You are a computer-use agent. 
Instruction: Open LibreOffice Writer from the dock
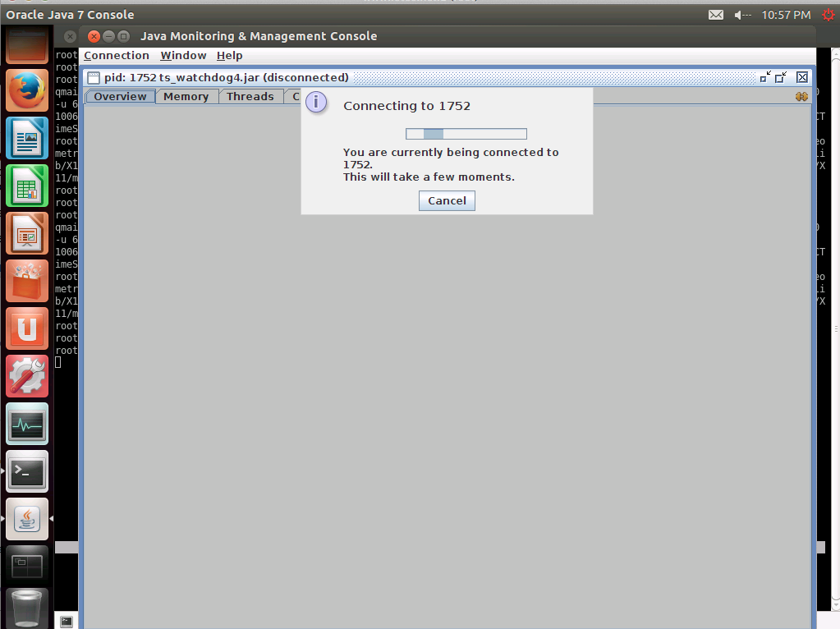[27, 138]
